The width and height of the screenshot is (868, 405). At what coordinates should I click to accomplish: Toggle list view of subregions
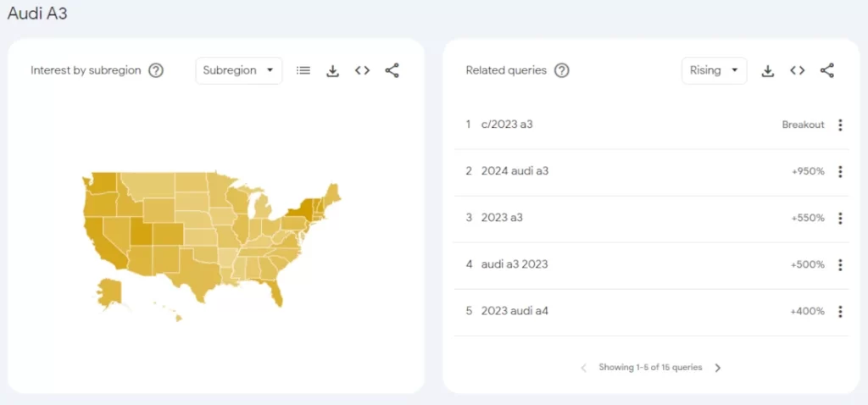[x=303, y=70]
